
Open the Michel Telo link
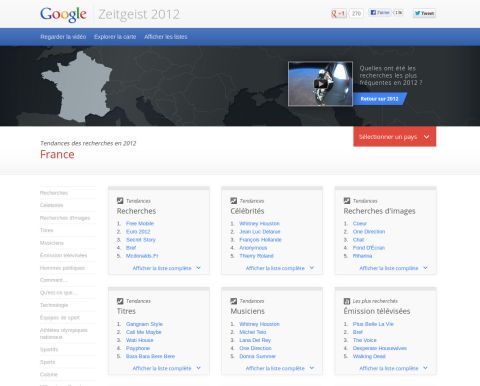pyautogui.click(x=253, y=332)
